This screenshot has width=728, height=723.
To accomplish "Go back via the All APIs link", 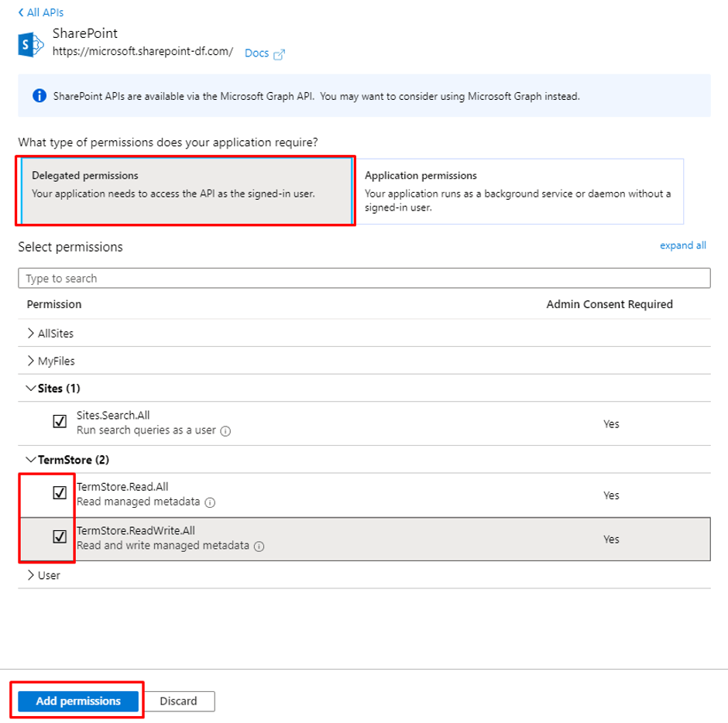I will pyautogui.click(x=39, y=12).
